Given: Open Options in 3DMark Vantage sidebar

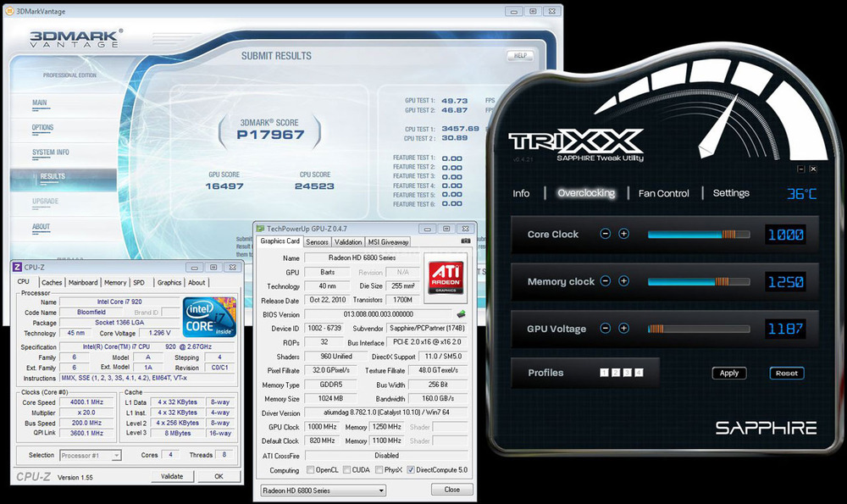Looking at the screenshot, I should pyautogui.click(x=42, y=128).
